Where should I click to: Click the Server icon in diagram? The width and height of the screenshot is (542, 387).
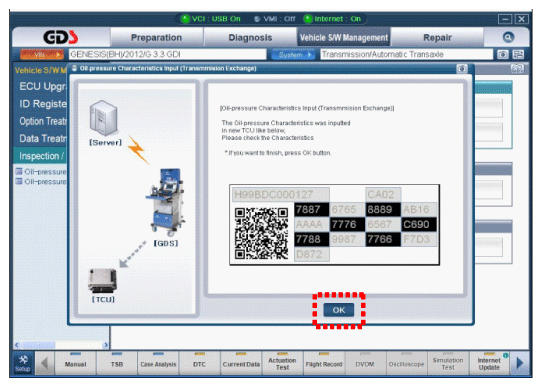[104, 118]
